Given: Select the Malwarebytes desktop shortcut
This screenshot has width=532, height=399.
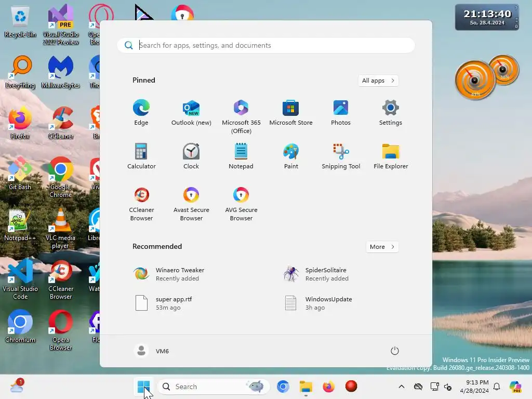Looking at the screenshot, I should pos(61,72).
